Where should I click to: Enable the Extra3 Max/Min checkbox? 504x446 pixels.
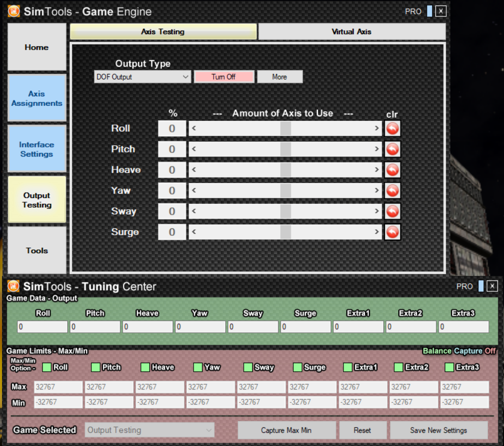tap(449, 367)
